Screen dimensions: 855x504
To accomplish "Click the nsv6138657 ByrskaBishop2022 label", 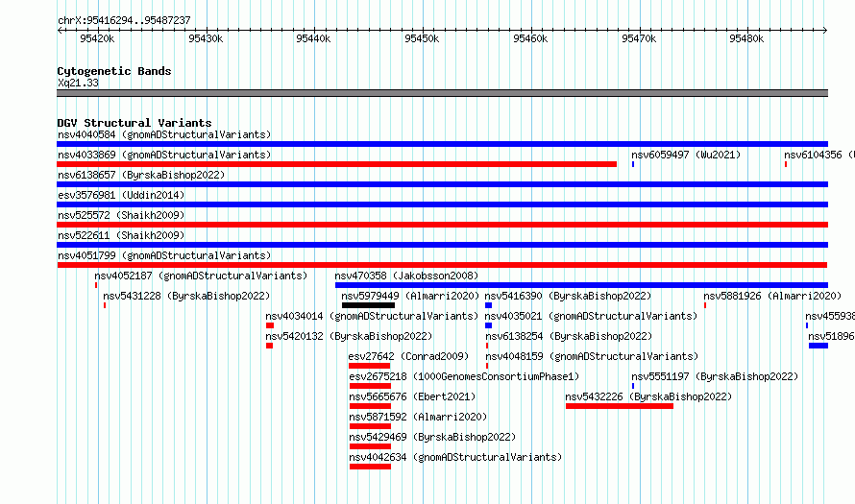I will (x=141, y=175).
